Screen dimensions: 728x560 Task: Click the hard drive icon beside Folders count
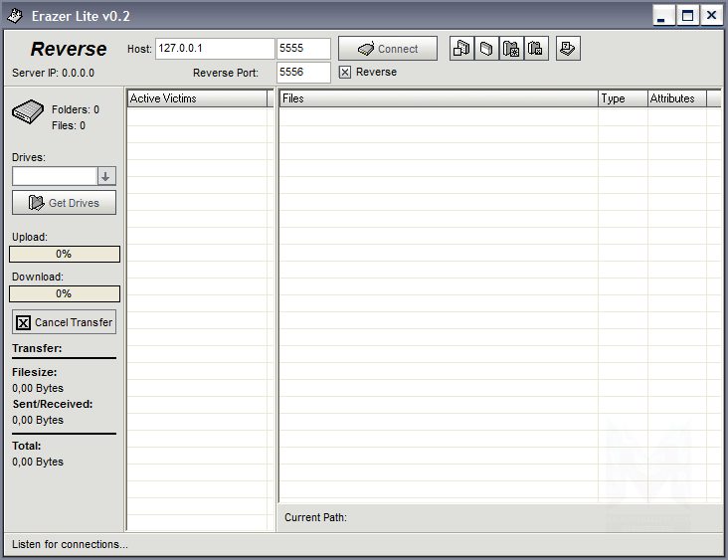28,111
